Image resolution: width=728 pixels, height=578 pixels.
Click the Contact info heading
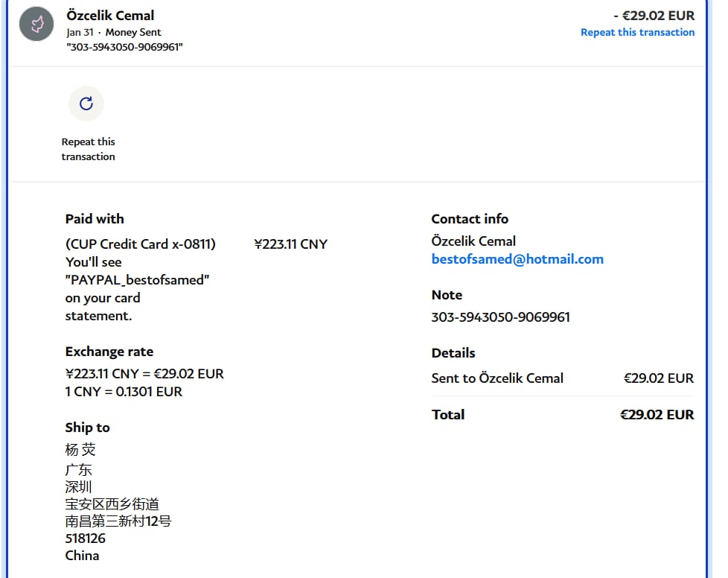470,219
